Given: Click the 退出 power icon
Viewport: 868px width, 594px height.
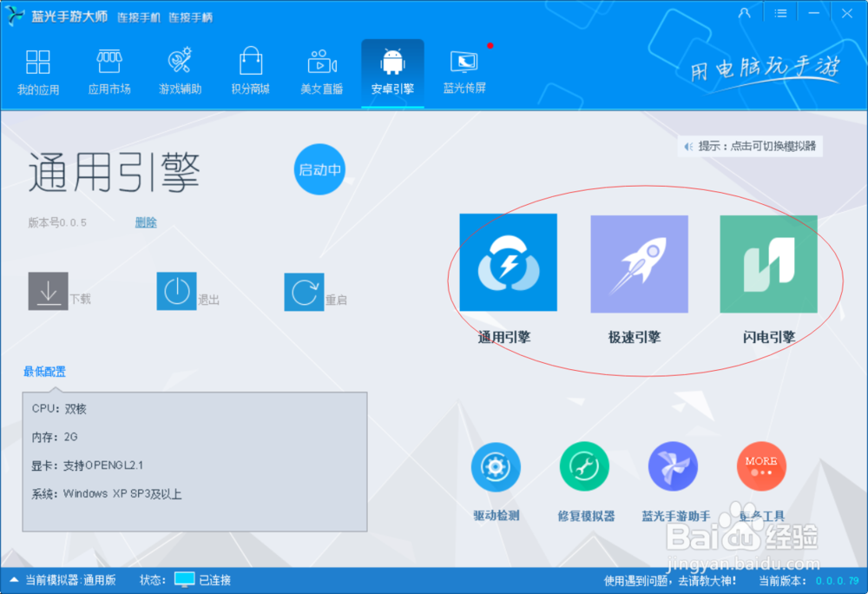Looking at the screenshot, I should tap(176, 291).
